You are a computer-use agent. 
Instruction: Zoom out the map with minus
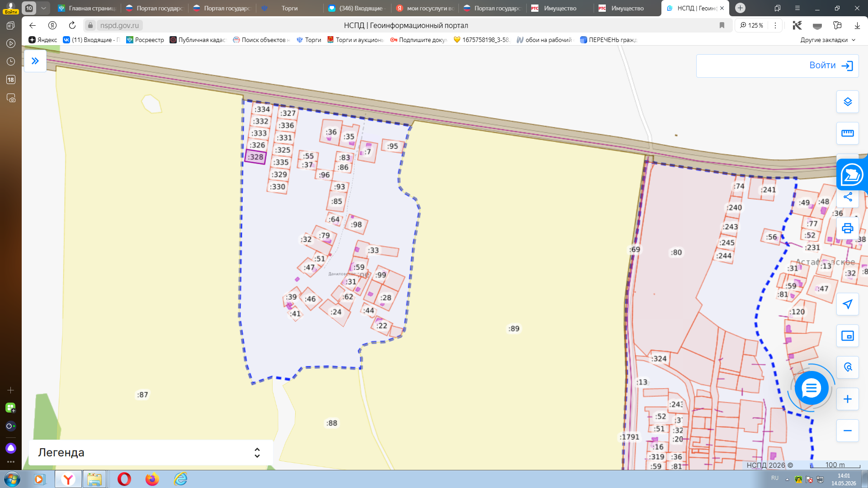pyautogui.click(x=847, y=431)
